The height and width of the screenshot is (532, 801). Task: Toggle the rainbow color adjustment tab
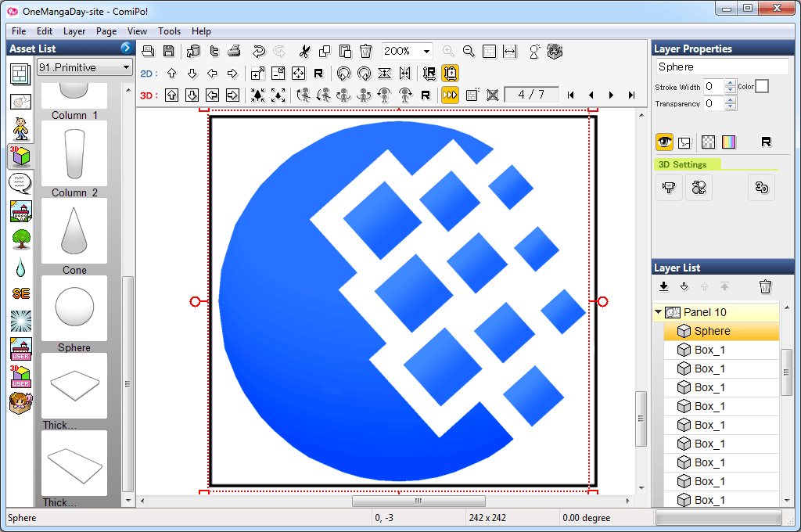728,142
